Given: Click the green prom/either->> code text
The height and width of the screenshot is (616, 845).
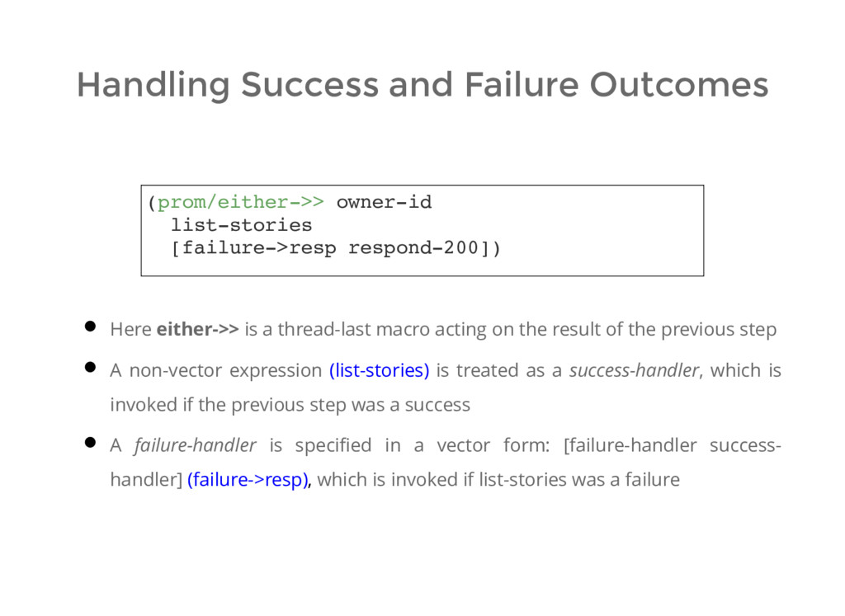Looking at the screenshot, I should [241, 202].
